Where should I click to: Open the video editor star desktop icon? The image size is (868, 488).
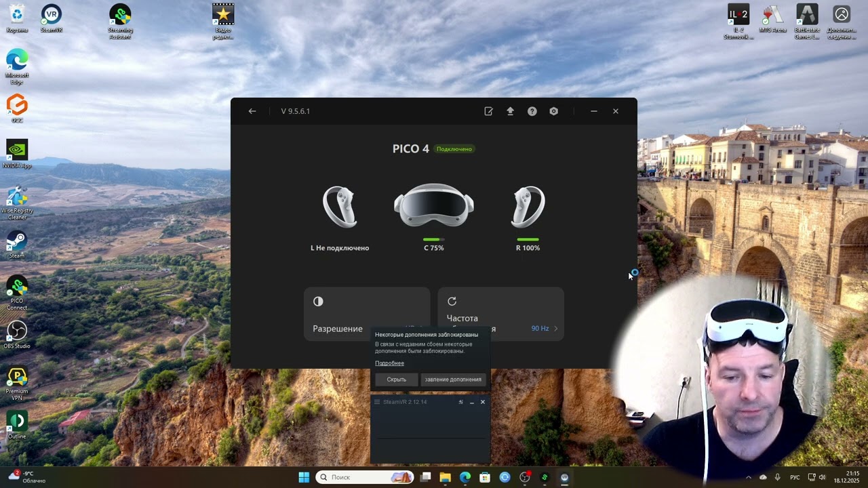coord(223,22)
